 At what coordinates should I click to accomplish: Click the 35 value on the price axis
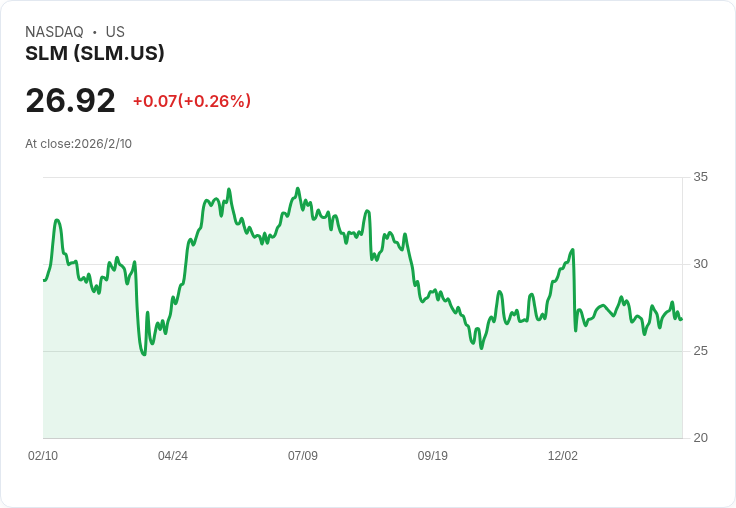700,177
